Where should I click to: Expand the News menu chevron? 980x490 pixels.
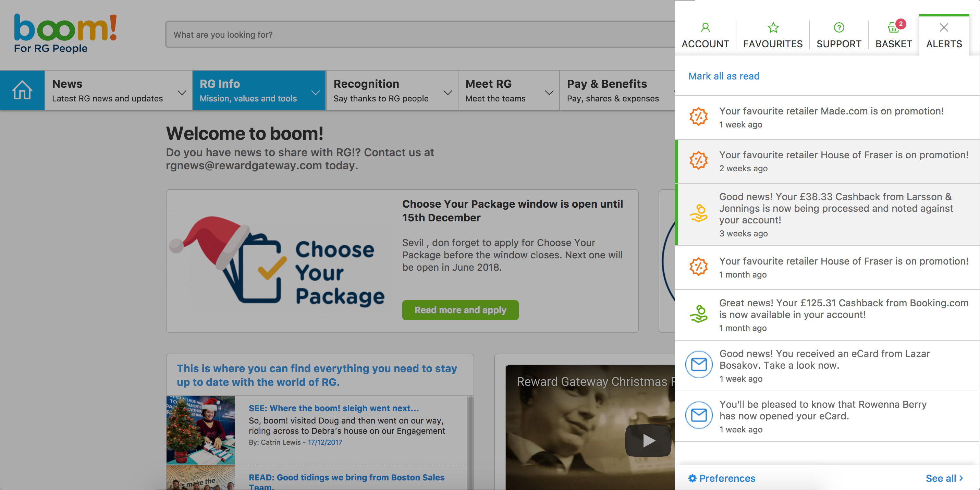tap(182, 93)
